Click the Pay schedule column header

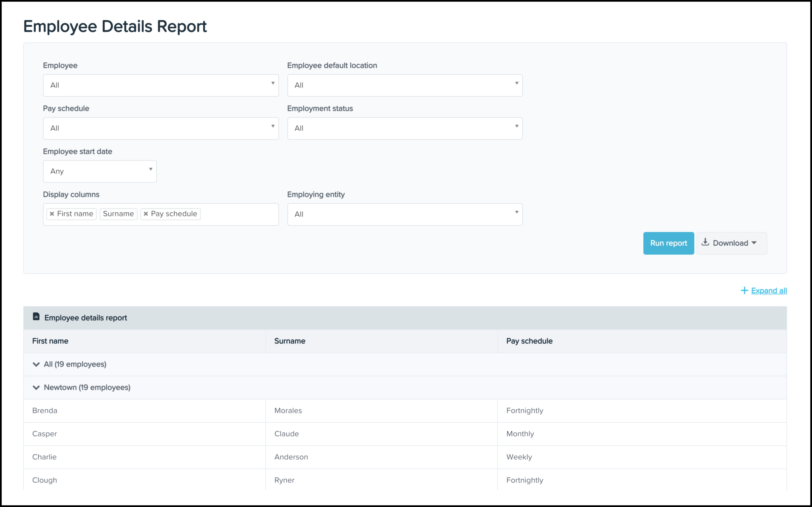(x=529, y=341)
